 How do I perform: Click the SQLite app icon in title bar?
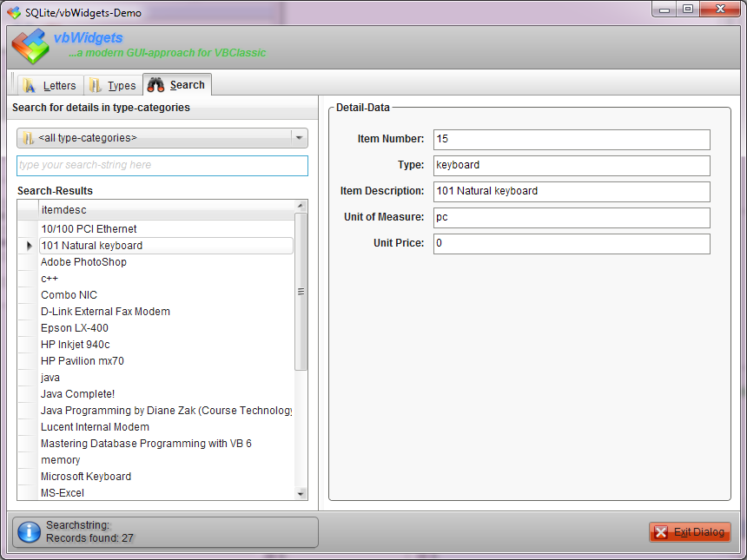[x=14, y=13]
